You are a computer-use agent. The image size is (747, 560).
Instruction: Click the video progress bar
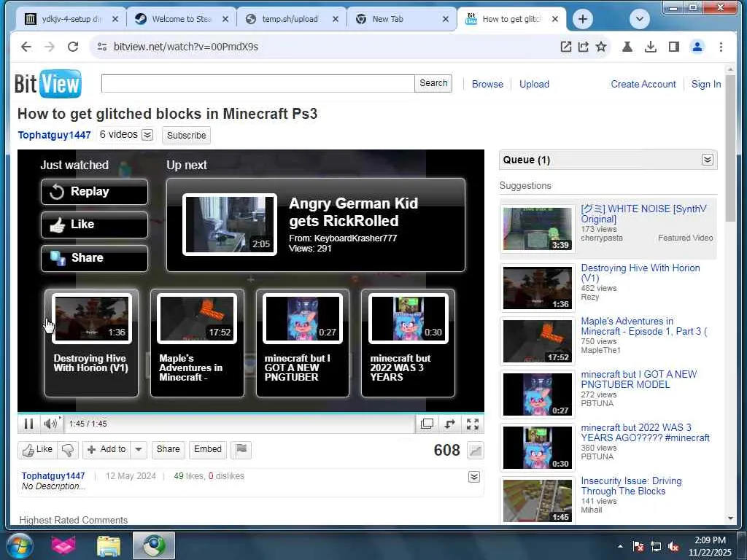tap(251, 413)
